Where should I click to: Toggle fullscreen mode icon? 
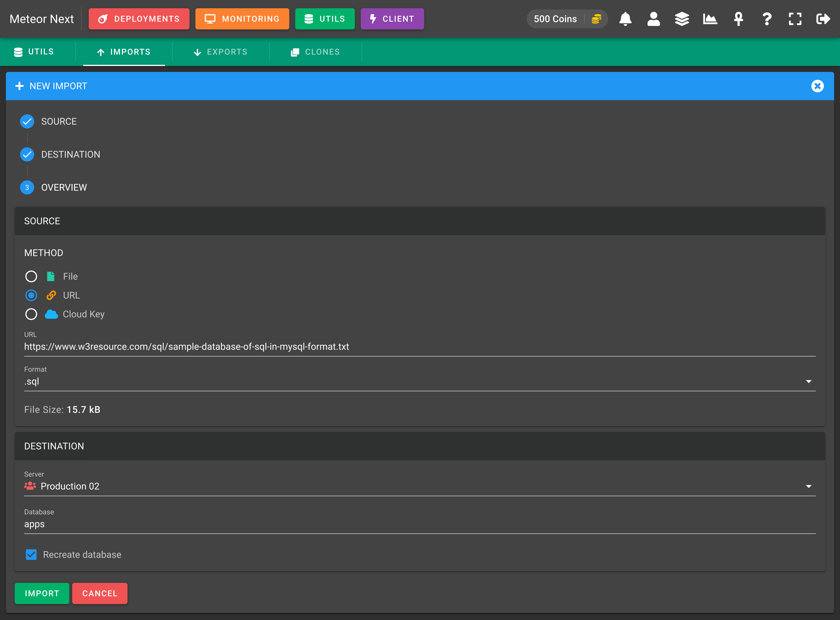(795, 19)
